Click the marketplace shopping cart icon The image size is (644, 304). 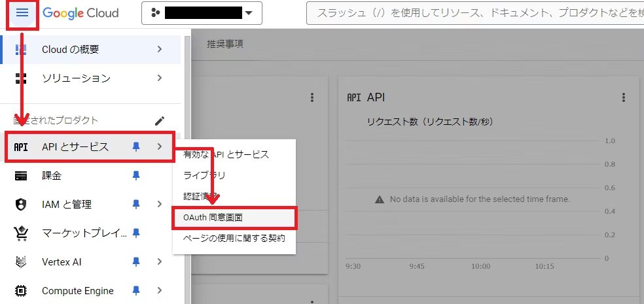[x=20, y=233]
